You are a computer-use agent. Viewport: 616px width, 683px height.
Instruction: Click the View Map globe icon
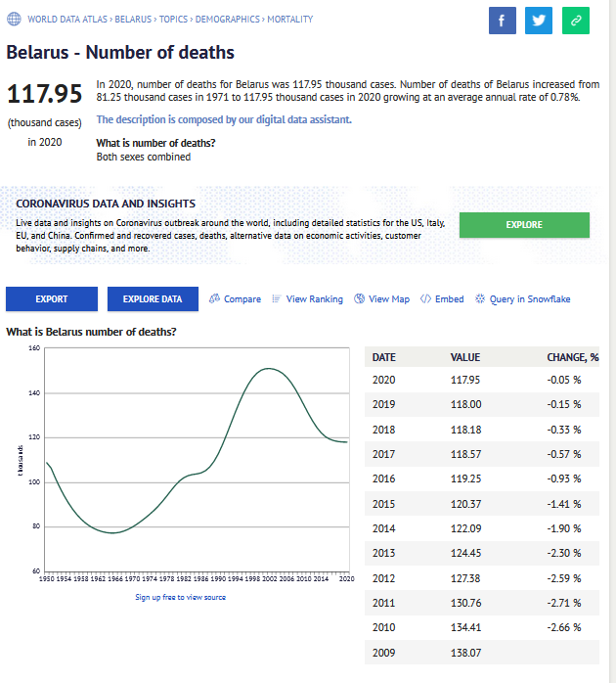[359, 298]
